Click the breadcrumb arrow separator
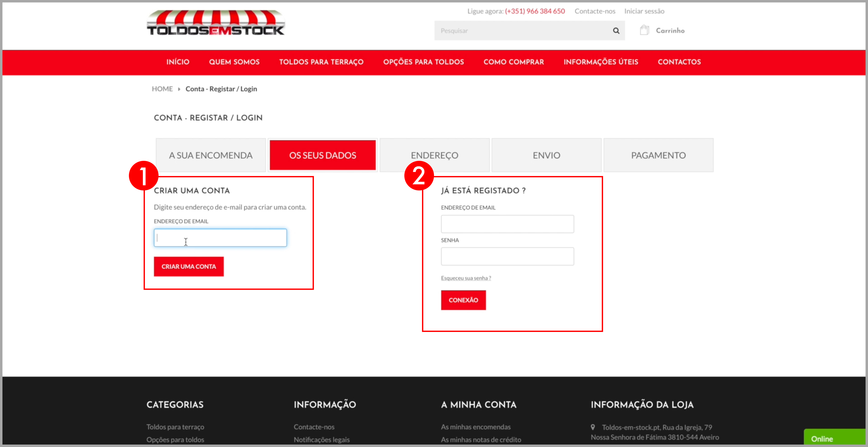This screenshot has width=868, height=447. [179, 89]
